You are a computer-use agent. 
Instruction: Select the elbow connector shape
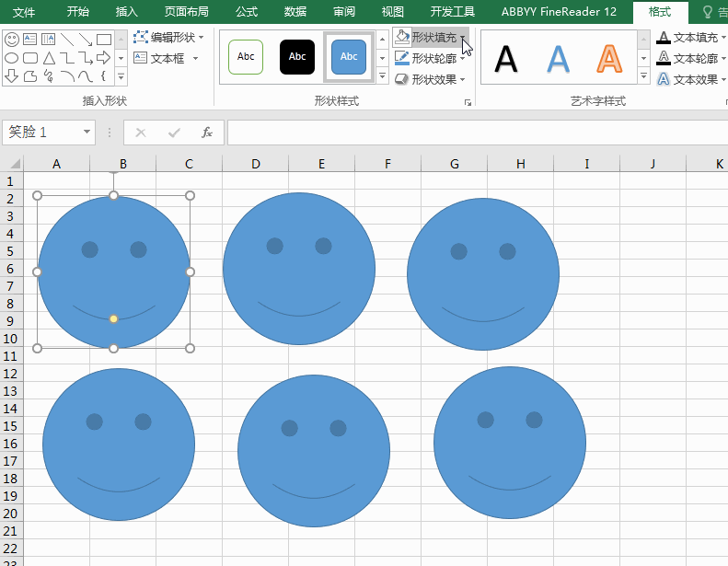tap(67, 58)
